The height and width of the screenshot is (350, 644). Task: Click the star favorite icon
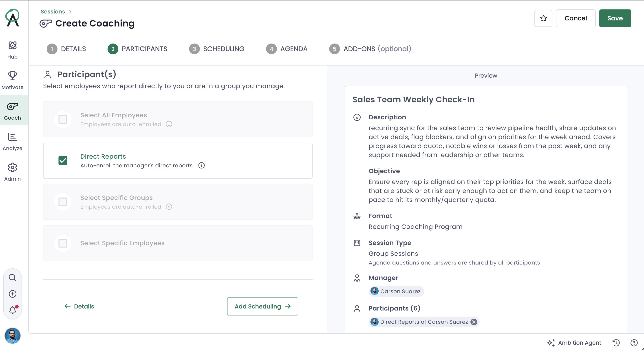(x=543, y=18)
